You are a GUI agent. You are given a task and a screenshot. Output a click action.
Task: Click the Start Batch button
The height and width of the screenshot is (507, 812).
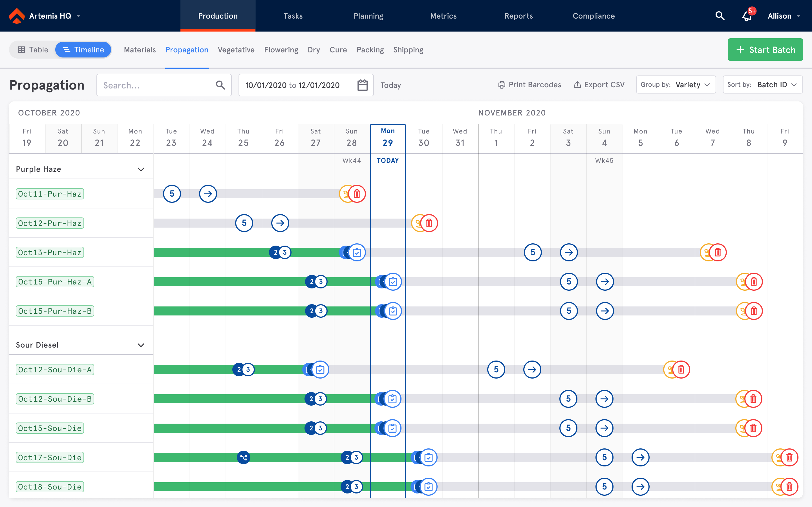click(x=765, y=50)
